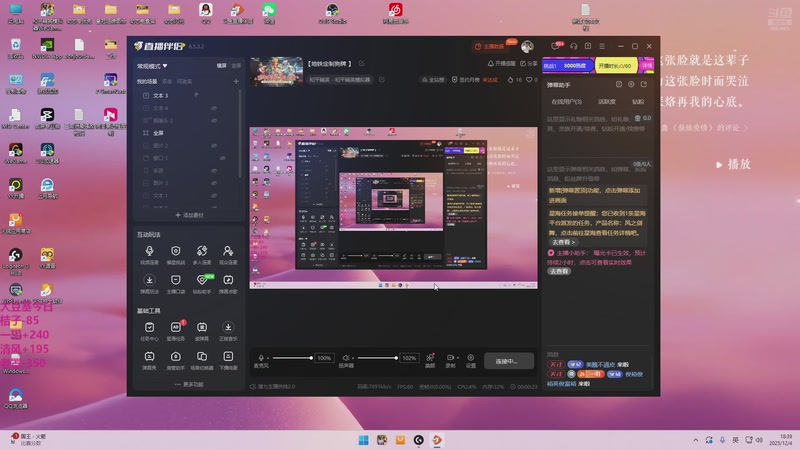This screenshot has width=800, height=450.
Task: Click the 直播伴侣 icon in taskbar
Action: [x=437, y=440]
